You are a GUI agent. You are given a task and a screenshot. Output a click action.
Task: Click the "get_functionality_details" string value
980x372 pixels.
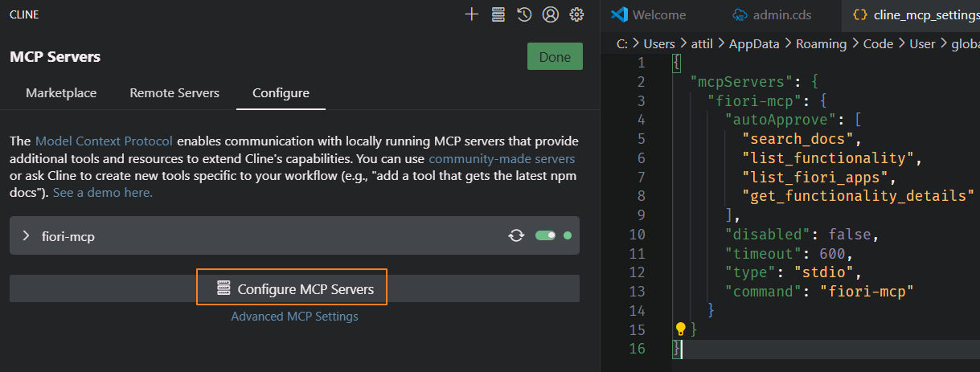(859, 195)
